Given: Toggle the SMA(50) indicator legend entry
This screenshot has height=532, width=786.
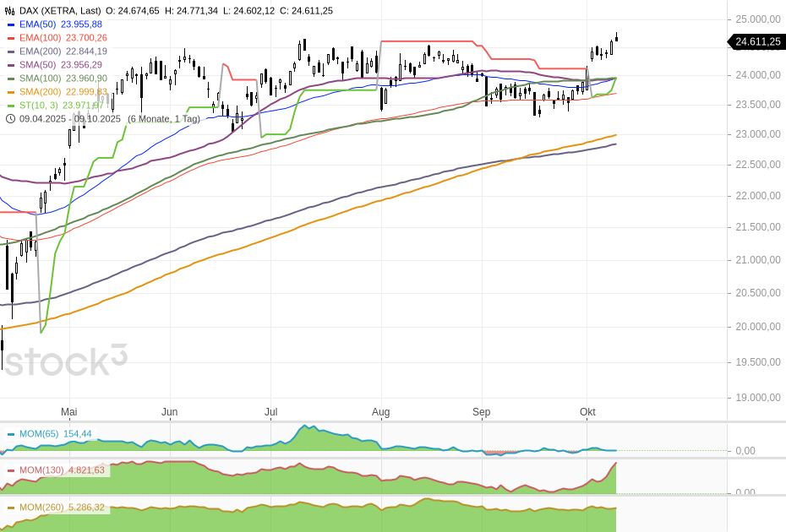Looking at the screenshot, I should (x=39, y=65).
